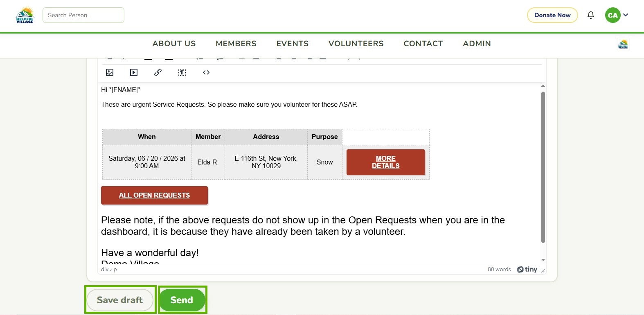Open the MEMBERS menu
This screenshot has height=315, width=644.
coord(236,44)
